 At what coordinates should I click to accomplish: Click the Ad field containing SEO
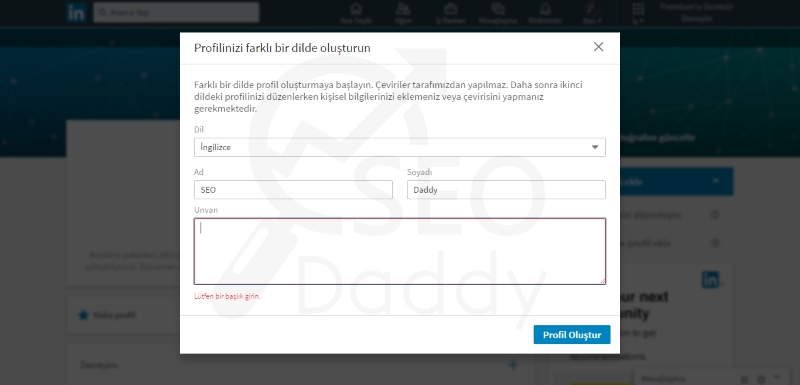[293, 190]
